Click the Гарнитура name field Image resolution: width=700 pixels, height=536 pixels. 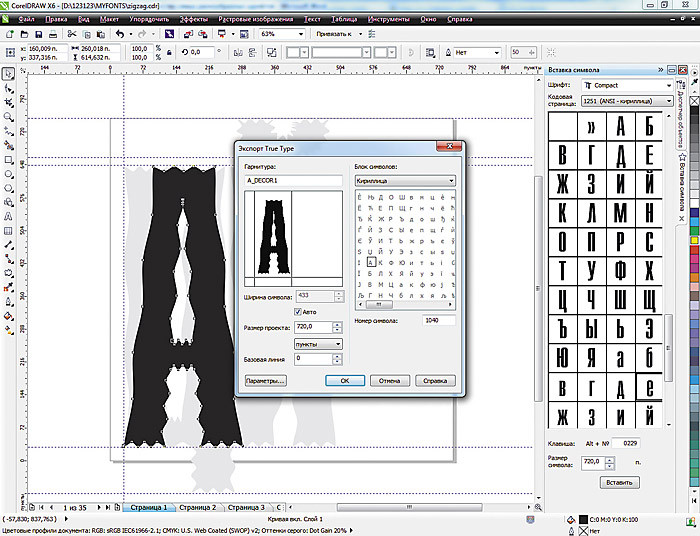293,181
